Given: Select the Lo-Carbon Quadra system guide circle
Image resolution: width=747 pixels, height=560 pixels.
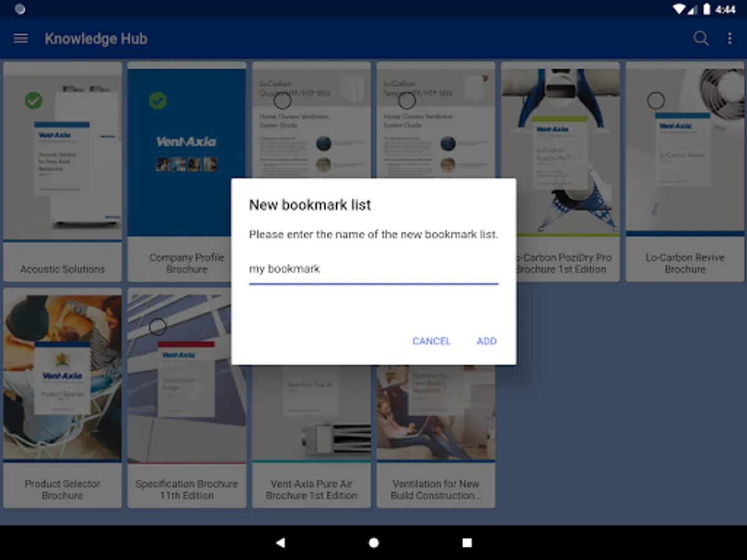Looking at the screenshot, I should coord(283,100).
